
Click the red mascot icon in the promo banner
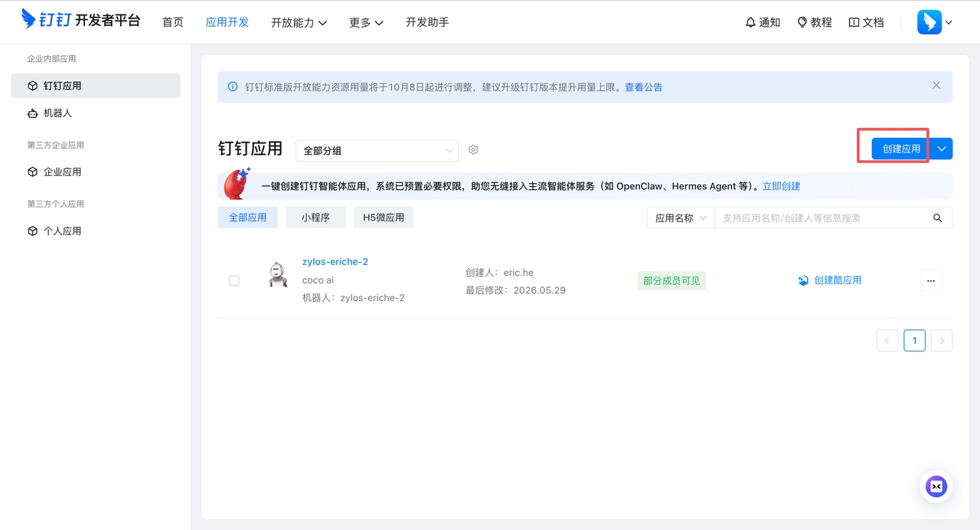coord(237,184)
